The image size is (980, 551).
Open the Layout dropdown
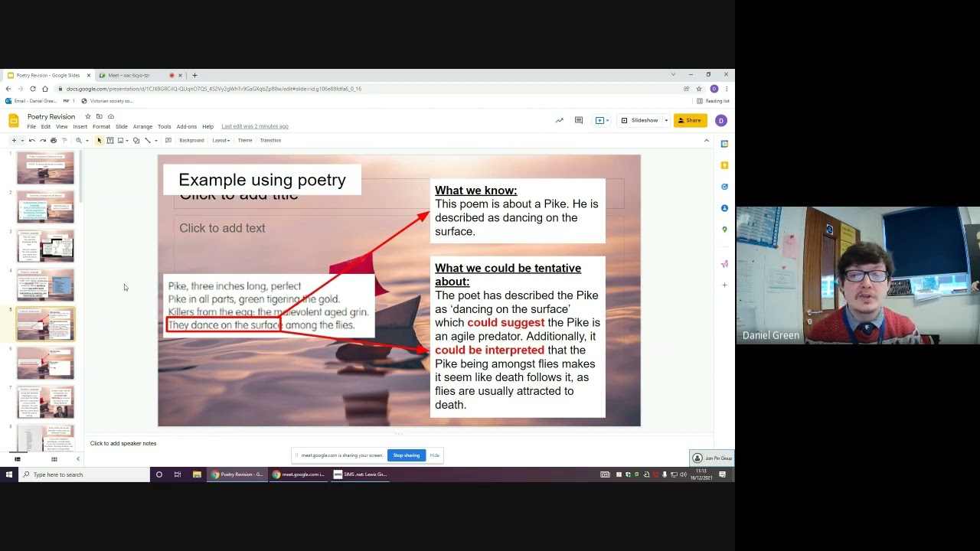click(x=220, y=140)
